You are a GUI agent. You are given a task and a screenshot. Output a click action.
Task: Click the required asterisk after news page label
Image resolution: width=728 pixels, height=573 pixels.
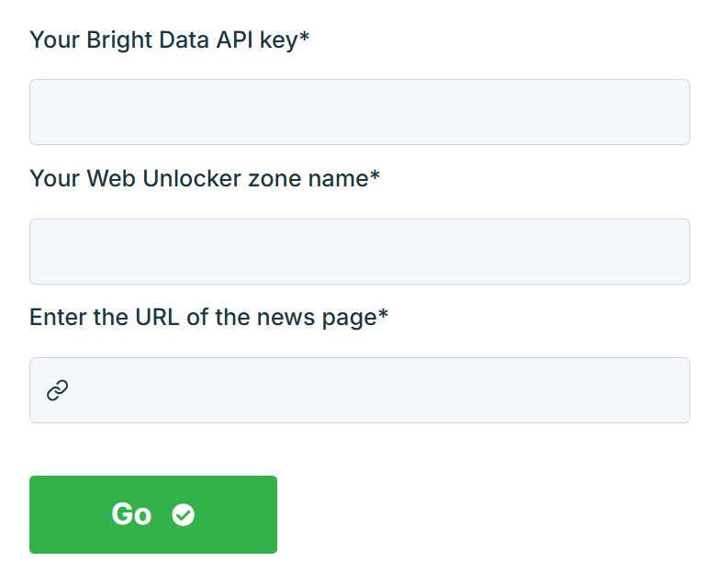pos(384,316)
